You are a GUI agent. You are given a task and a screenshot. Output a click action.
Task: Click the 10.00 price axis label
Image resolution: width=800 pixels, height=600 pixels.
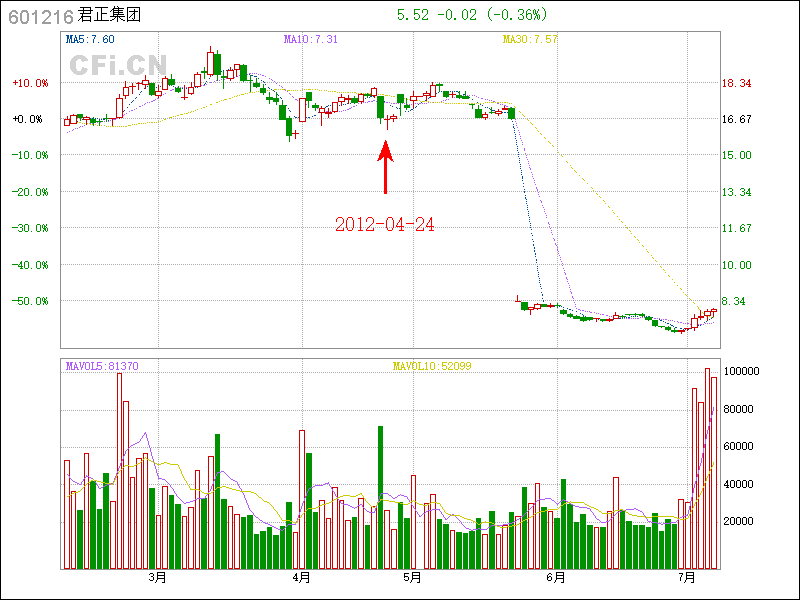pos(737,265)
